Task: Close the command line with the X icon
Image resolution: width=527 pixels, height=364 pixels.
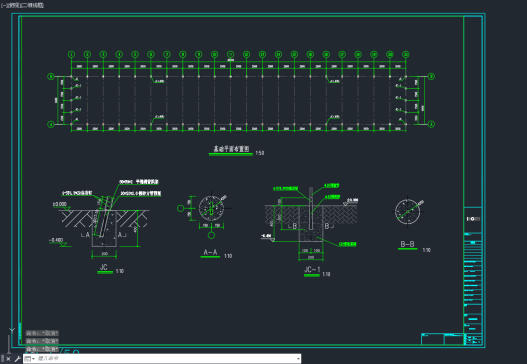Action: click(8, 359)
